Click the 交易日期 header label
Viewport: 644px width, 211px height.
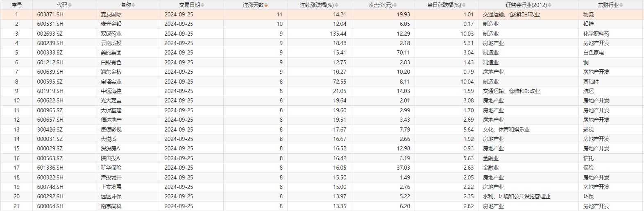tap(190, 5)
